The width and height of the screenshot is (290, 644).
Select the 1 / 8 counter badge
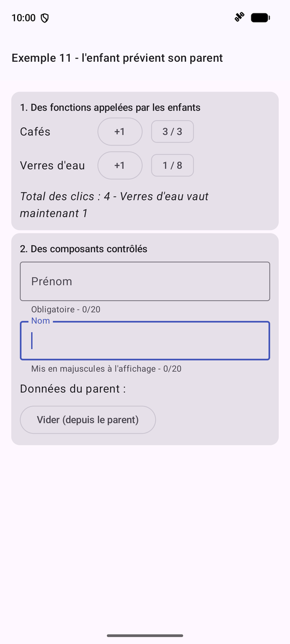click(x=172, y=165)
